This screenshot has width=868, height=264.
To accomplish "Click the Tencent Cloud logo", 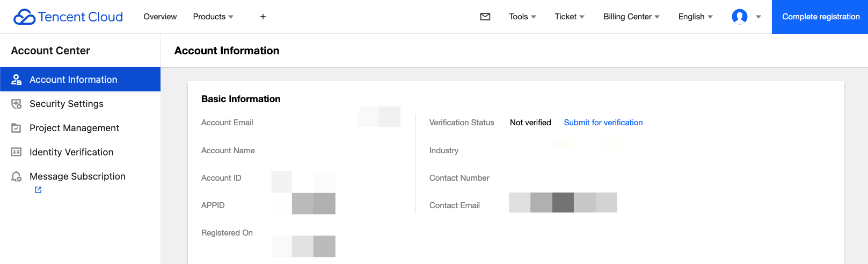I will [68, 17].
